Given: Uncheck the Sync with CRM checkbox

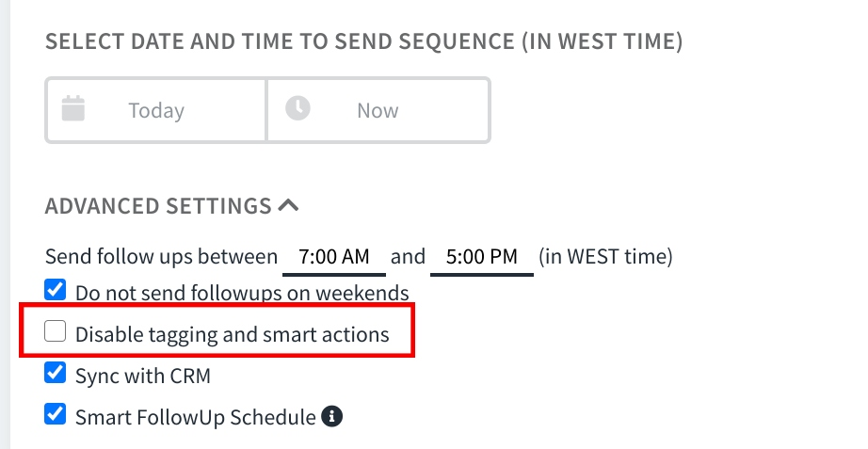Looking at the screenshot, I should coord(55,373).
